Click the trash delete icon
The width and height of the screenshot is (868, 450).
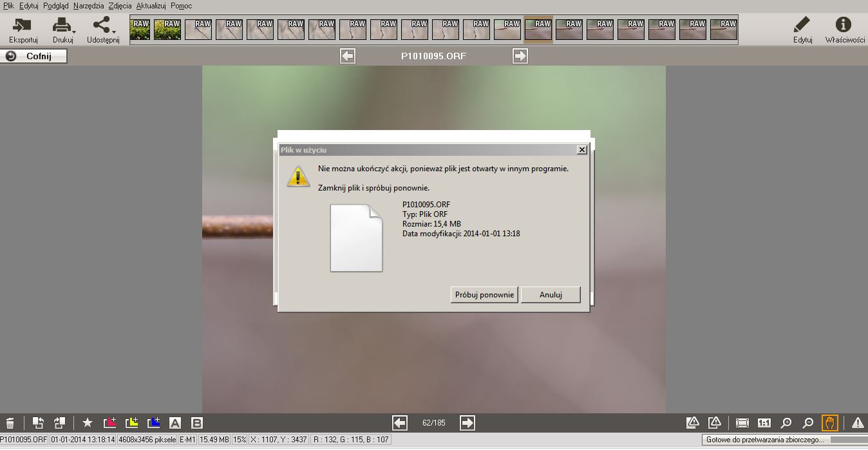(10, 423)
